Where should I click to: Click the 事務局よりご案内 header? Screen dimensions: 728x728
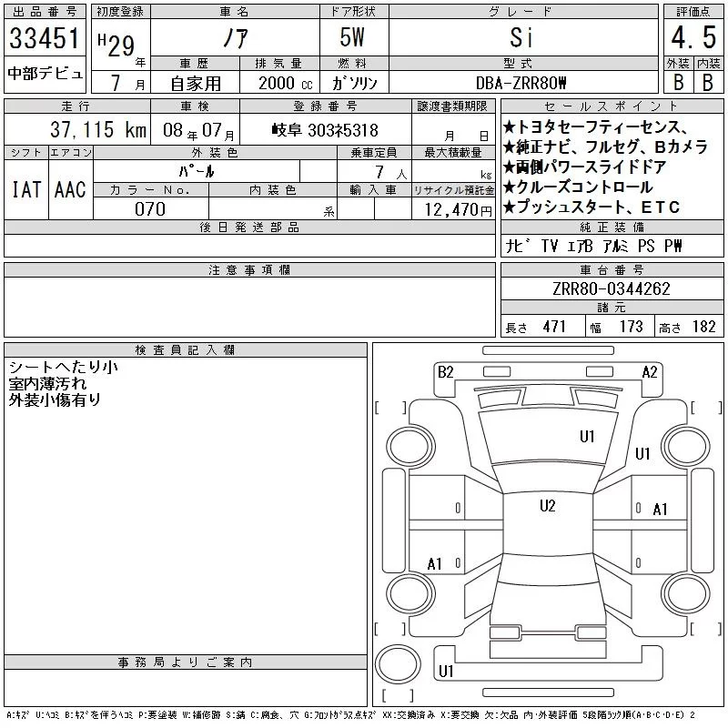pos(186,662)
